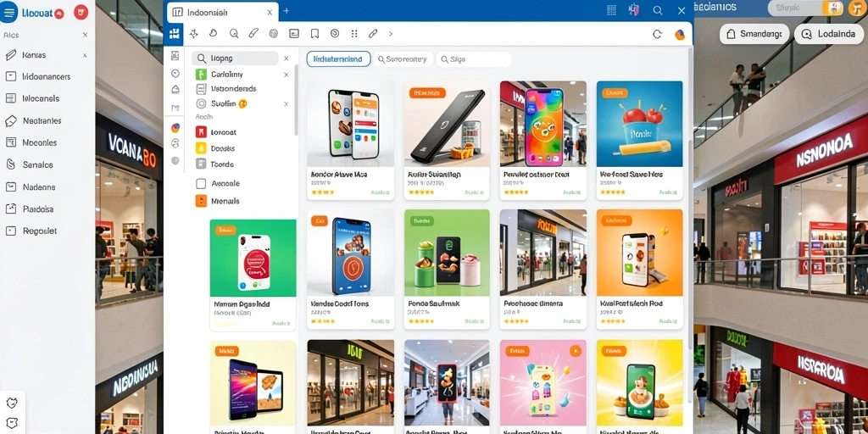
Task: Click the six-dot grid icon in the toolbar
Action: 354,34
